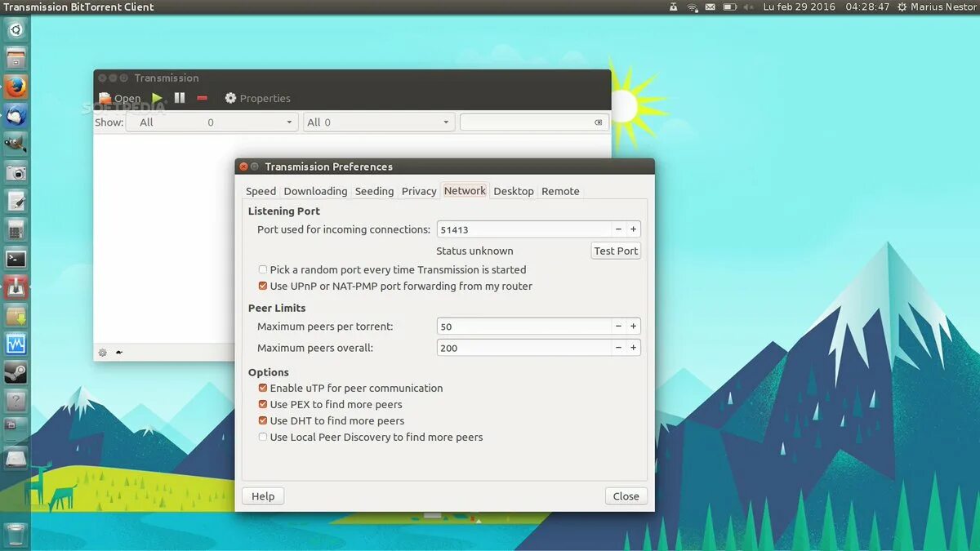Click the Open torrent icon in Transmission toolbar

[105, 98]
